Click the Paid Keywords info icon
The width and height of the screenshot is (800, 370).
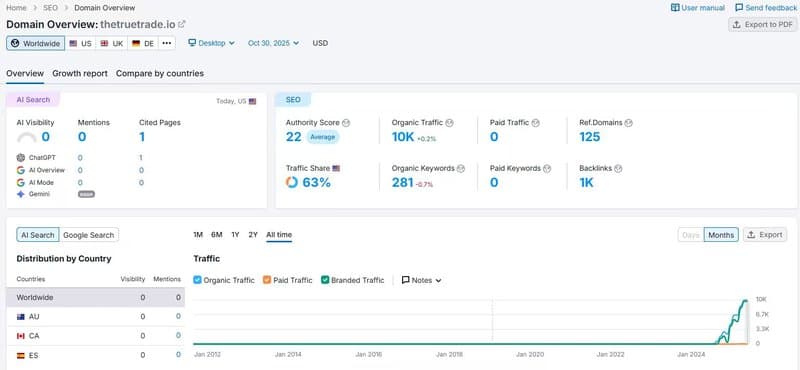[x=547, y=168]
